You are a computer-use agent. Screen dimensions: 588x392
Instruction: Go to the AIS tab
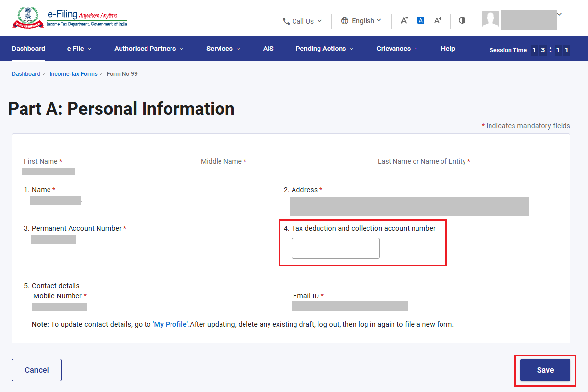coord(269,49)
